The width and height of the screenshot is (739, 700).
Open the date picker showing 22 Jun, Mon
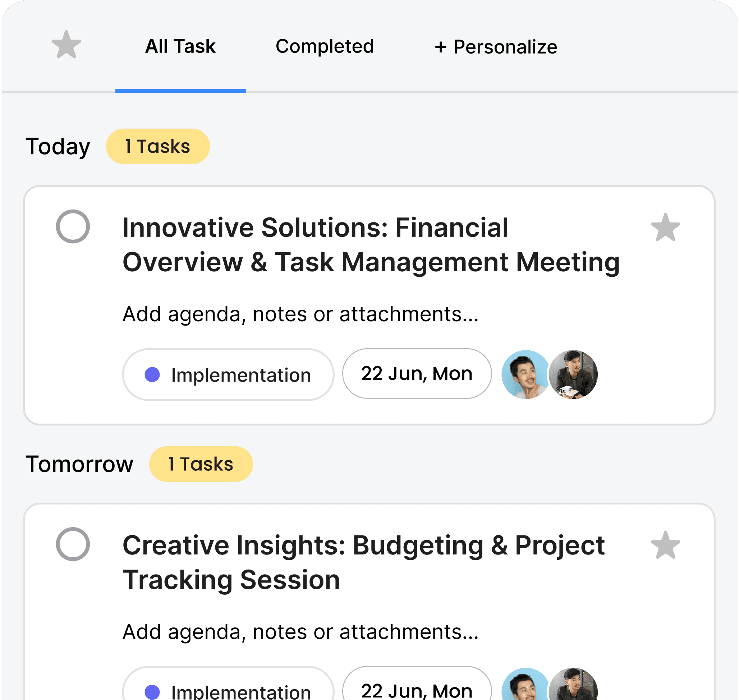417,373
